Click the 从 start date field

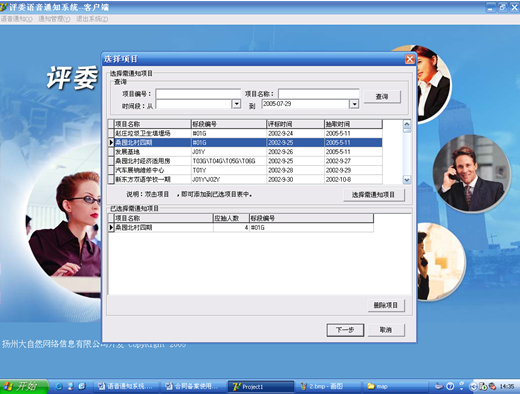click(194, 104)
